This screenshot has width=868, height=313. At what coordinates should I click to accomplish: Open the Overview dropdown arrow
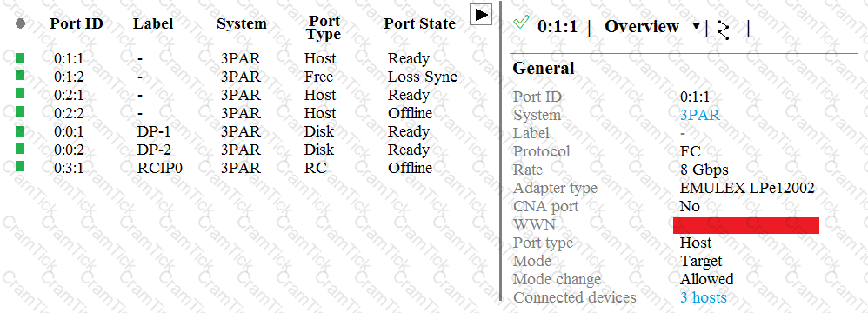coord(697,26)
